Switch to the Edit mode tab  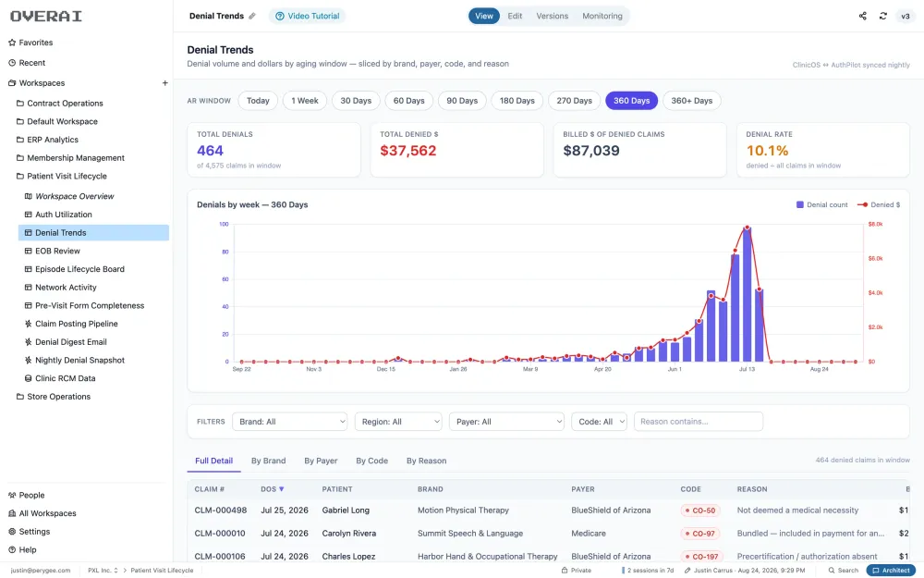click(x=515, y=16)
